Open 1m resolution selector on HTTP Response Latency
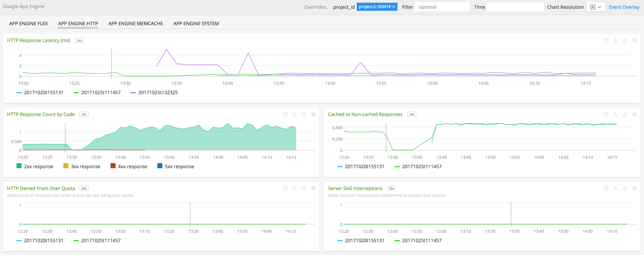Screen dimensions: 644x255 click(x=79, y=41)
